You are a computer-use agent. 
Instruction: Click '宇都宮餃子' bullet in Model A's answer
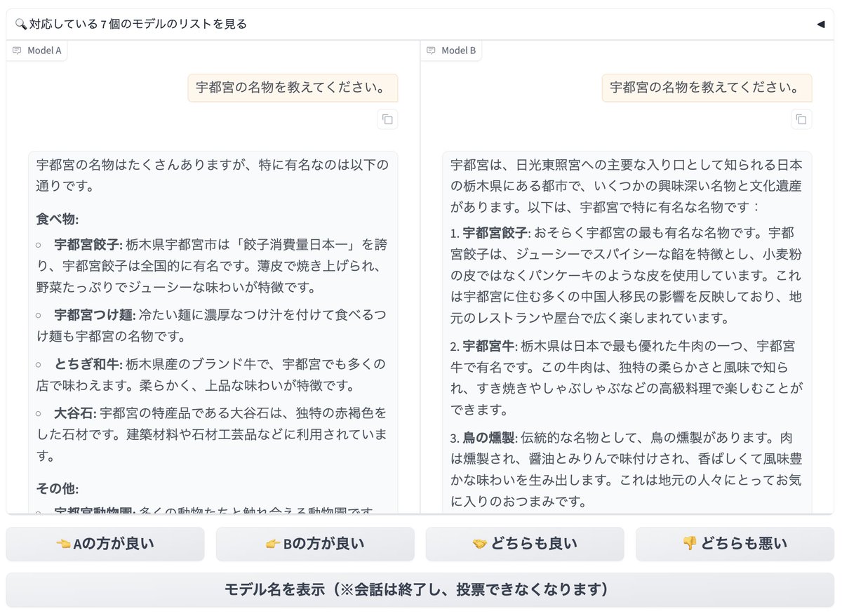pyautogui.click(x=88, y=245)
